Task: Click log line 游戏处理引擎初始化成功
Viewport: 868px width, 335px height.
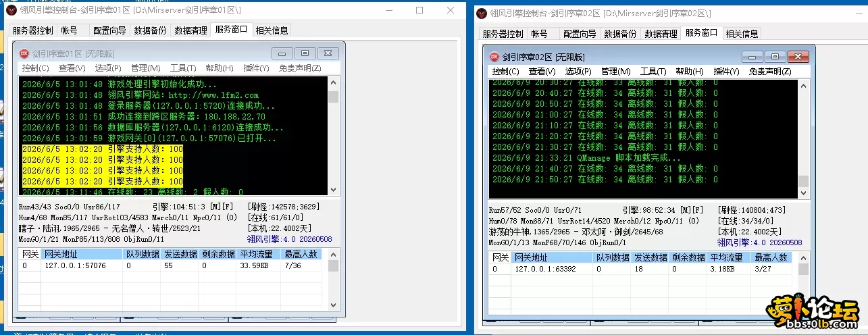Action: pos(120,84)
